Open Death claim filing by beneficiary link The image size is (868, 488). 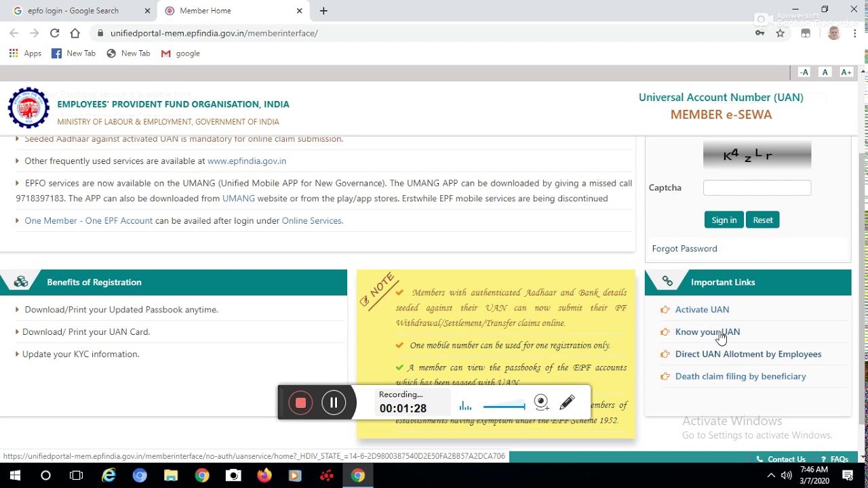click(741, 377)
